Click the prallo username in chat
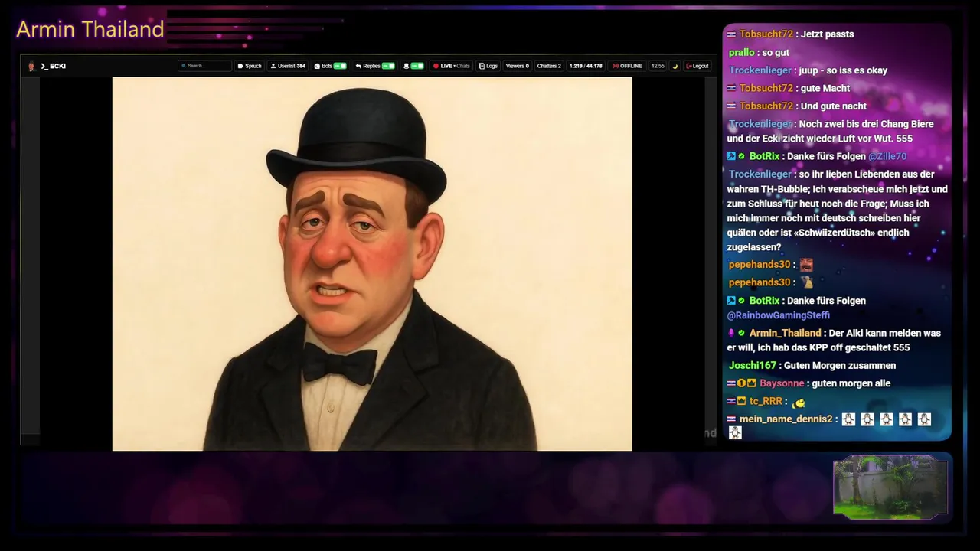This screenshot has width=980, height=551. click(742, 53)
